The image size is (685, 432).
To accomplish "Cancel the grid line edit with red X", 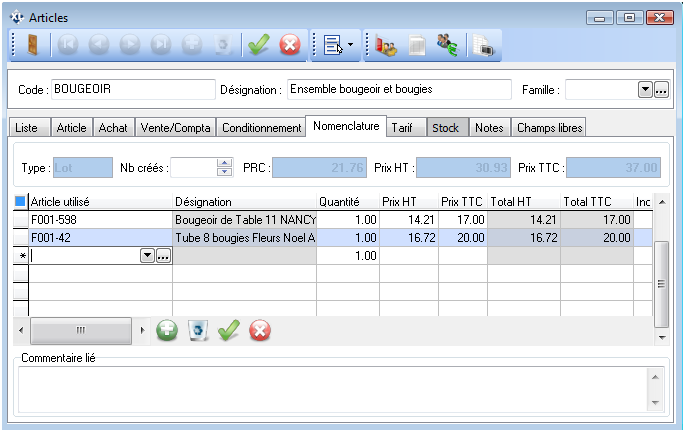I will (x=259, y=330).
